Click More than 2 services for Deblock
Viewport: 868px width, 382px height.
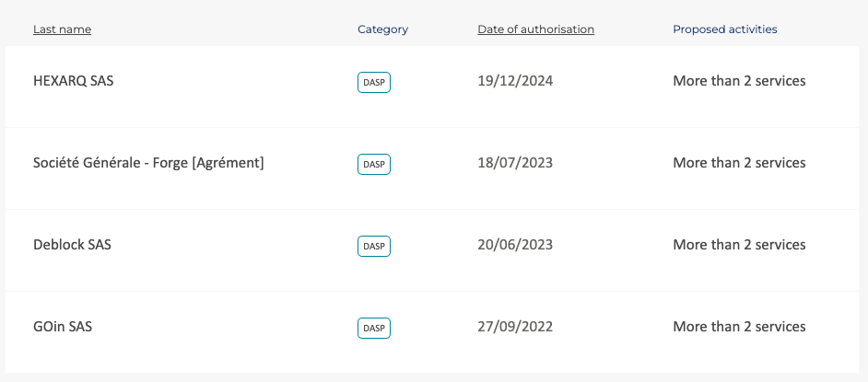tap(739, 244)
